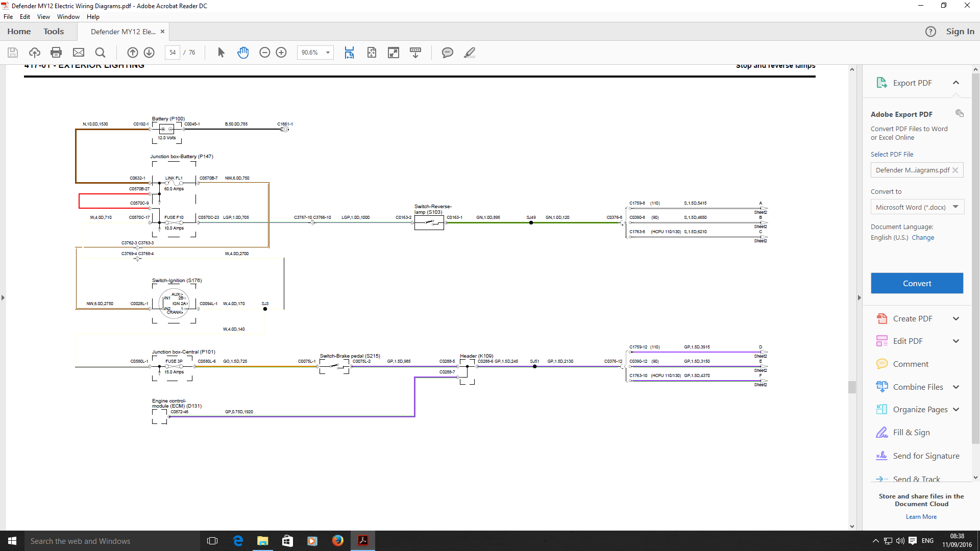
Task: Open the Window menu
Action: tap(68, 17)
